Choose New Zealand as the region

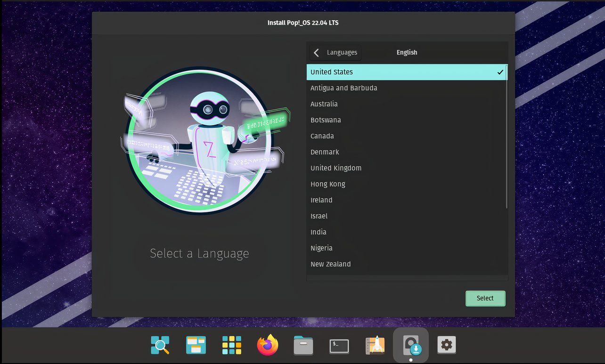331,264
